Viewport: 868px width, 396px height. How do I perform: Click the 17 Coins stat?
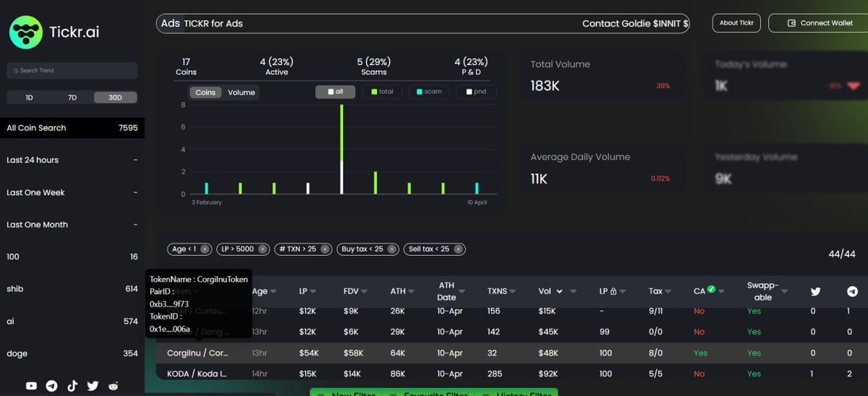click(x=186, y=66)
